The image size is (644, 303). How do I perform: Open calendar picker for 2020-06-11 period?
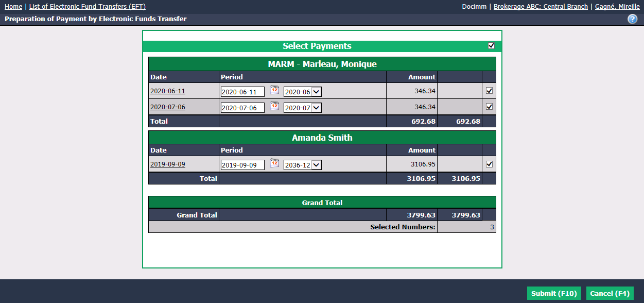point(275,90)
